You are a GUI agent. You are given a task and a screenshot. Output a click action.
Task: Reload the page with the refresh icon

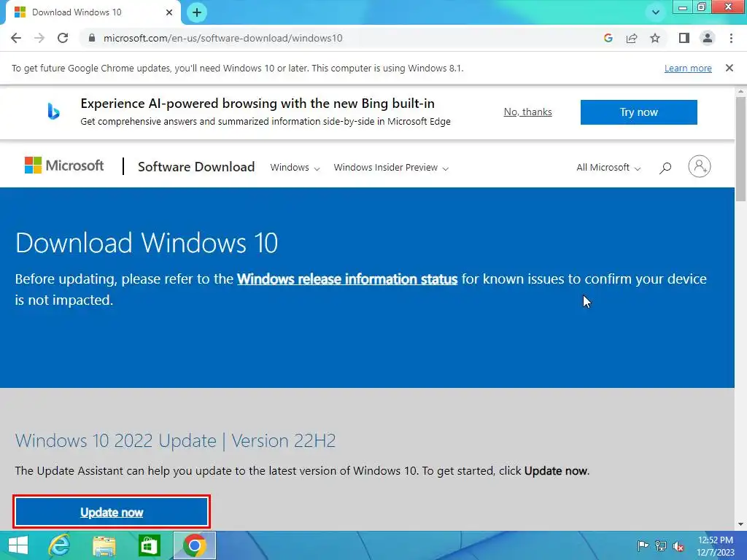tap(63, 38)
